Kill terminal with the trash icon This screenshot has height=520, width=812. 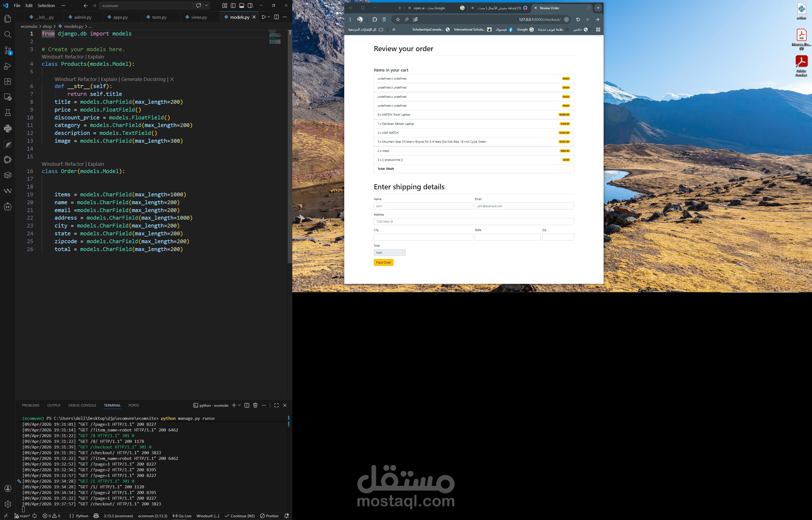[x=255, y=405]
